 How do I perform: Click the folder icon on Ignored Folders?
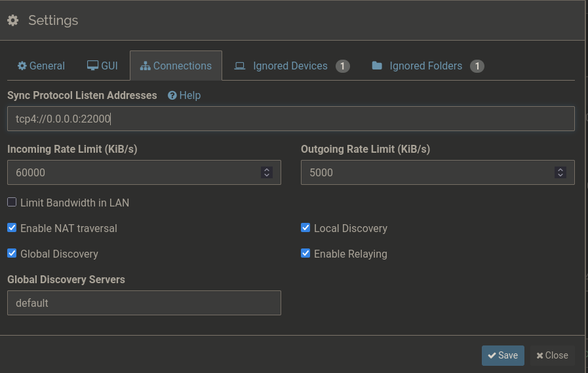pyautogui.click(x=377, y=66)
